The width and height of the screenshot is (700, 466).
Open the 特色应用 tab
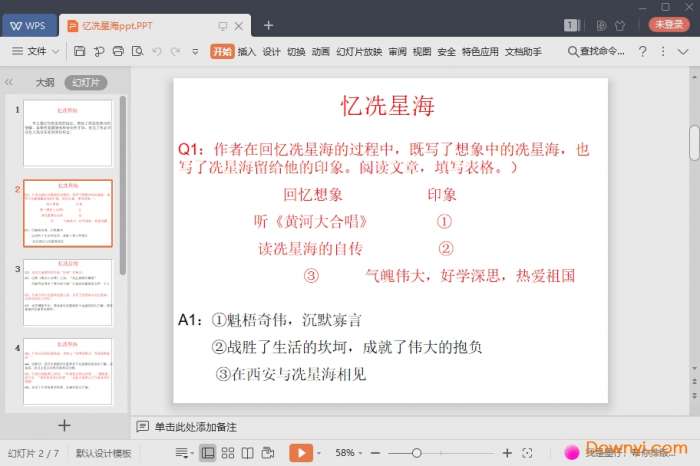[480, 52]
